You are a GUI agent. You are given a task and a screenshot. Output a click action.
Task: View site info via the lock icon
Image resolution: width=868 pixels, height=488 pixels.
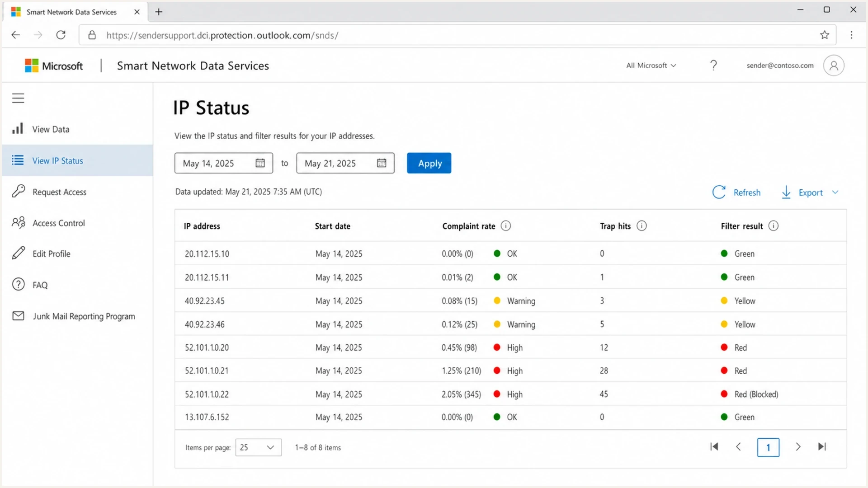point(92,35)
